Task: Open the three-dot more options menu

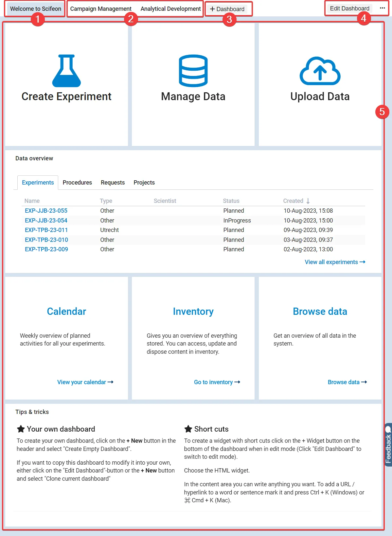Action: point(382,8)
